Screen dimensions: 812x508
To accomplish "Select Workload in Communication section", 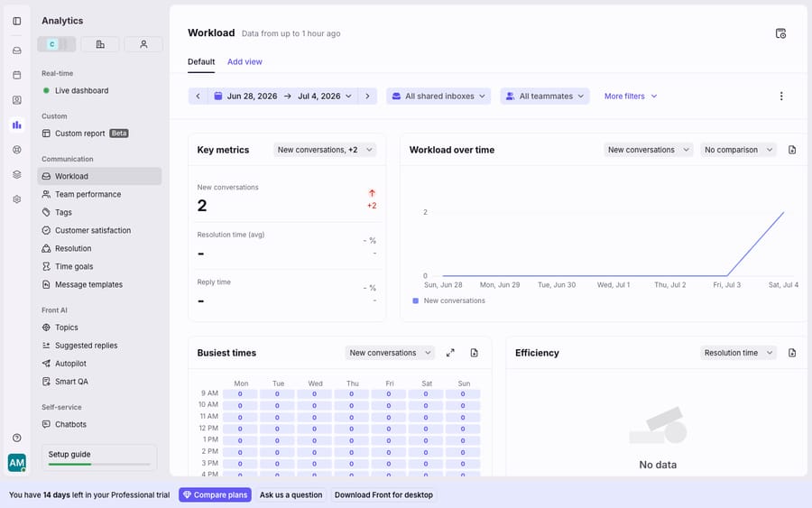I will pyautogui.click(x=99, y=176).
